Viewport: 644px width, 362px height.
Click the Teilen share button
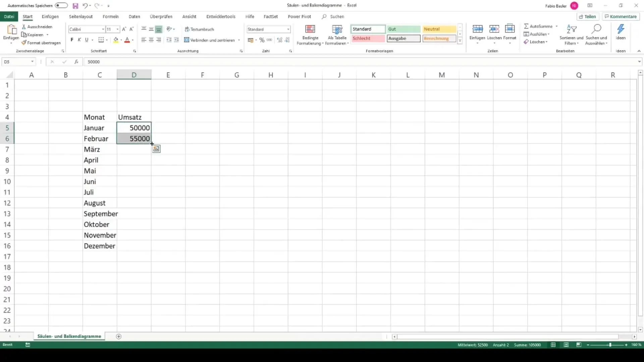click(588, 16)
